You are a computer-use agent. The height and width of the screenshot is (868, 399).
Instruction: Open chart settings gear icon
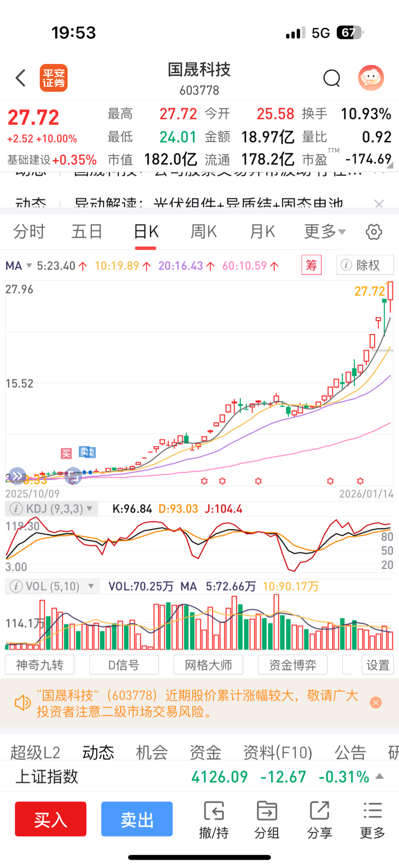pyautogui.click(x=374, y=232)
